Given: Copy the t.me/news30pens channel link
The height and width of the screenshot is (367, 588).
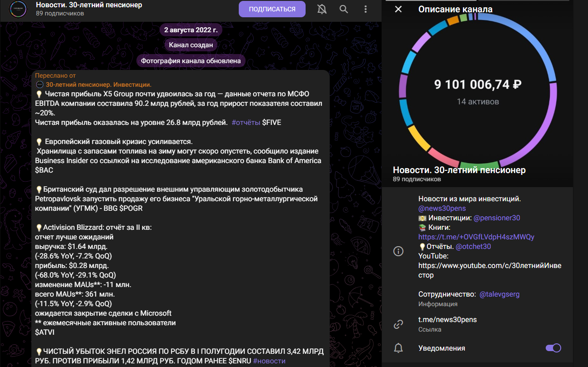Looking at the screenshot, I should [x=447, y=320].
